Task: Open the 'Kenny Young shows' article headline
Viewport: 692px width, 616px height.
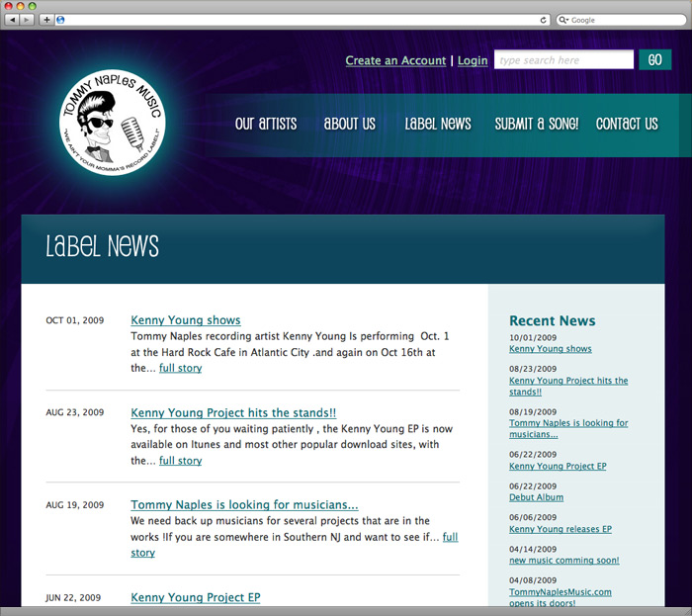Action: click(186, 320)
